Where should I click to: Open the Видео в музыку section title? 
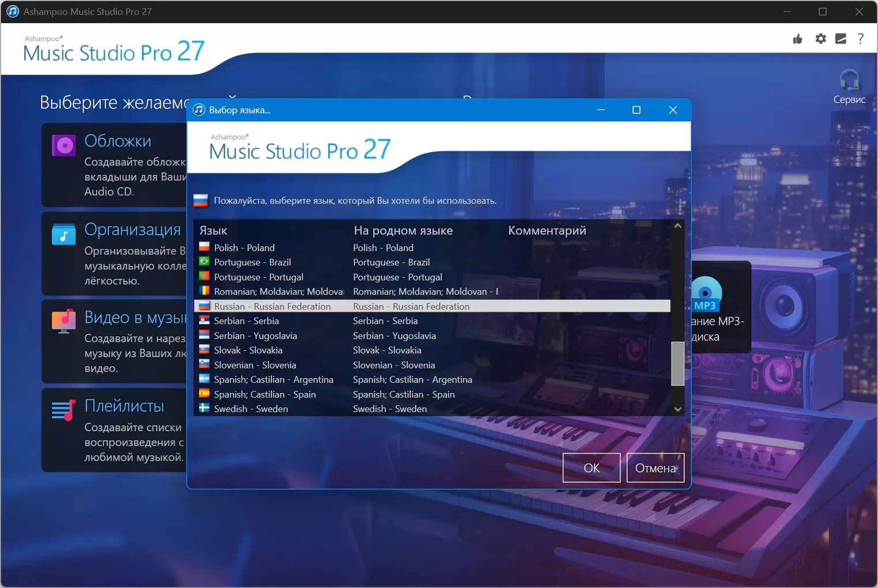point(135,318)
